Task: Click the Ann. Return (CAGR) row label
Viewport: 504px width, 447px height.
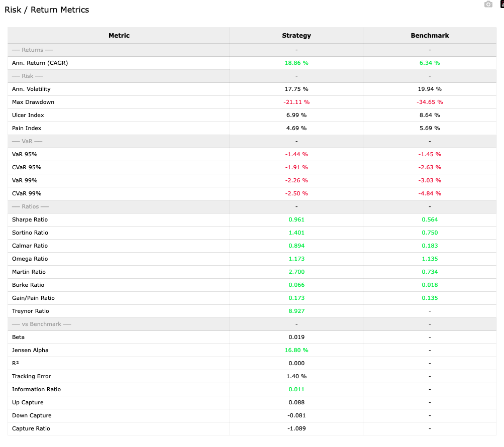Action: pyautogui.click(x=40, y=63)
